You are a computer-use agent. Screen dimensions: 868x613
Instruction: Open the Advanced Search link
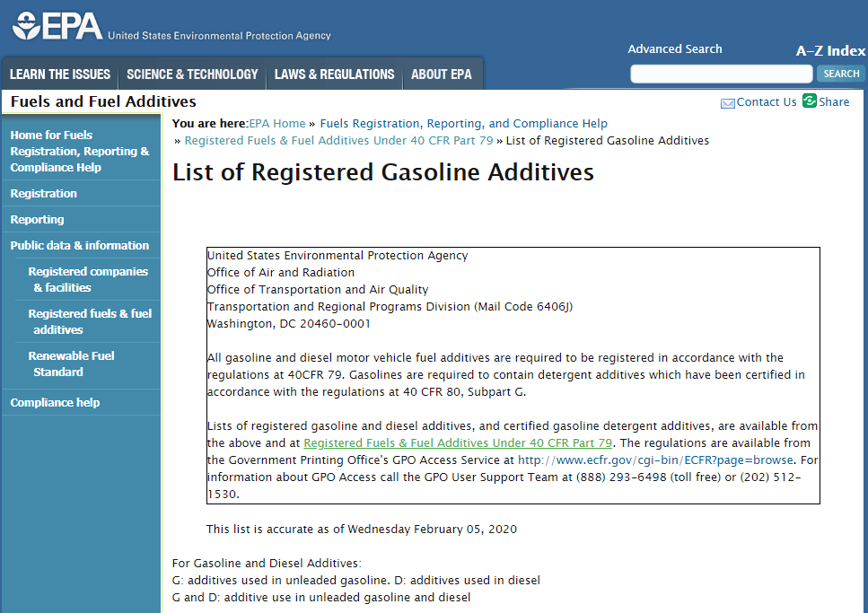tap(674, 49)
